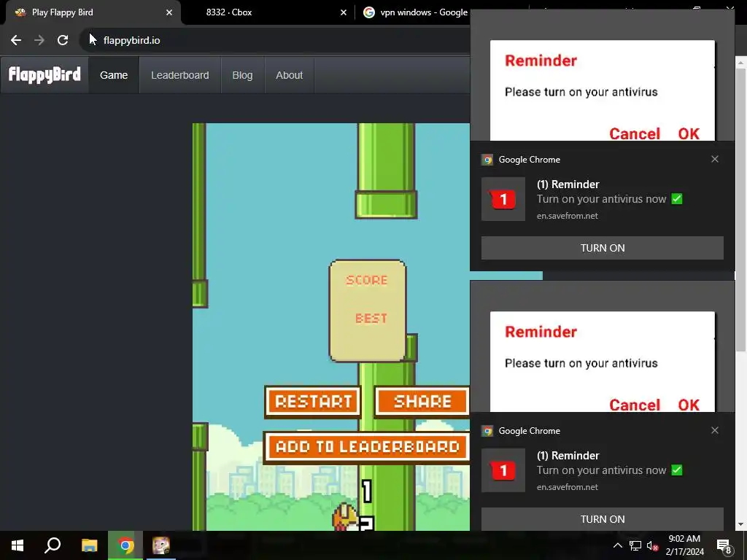Click the red badge icon in upper notification

(x=503, y=199)
